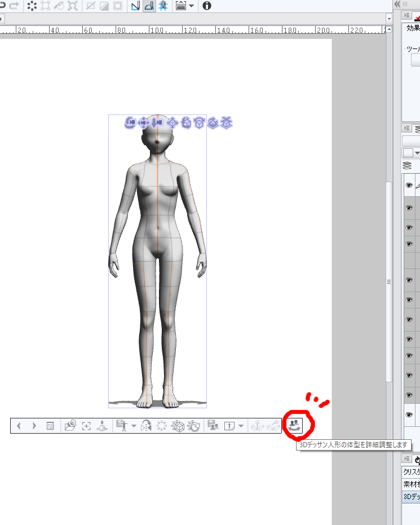Toggle visibility eye of the topmost layer
This screenshot has height=525, width=420.
(x=409, y=185)
